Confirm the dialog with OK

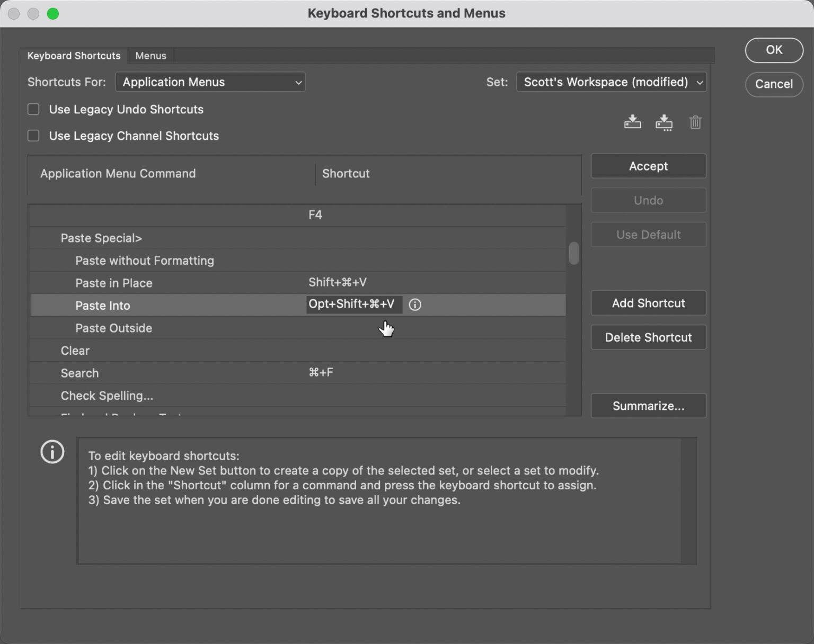pyautogui.click(x=774, y=50)
